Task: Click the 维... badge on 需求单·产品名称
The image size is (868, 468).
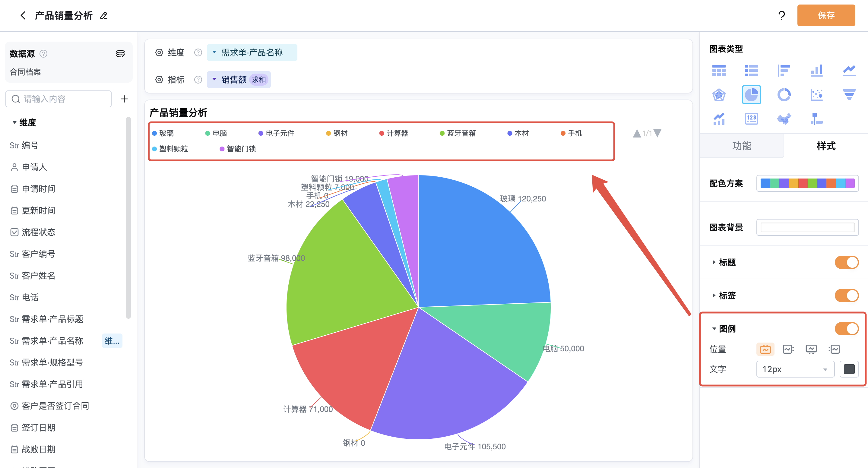Action: (x=112, y=341)
